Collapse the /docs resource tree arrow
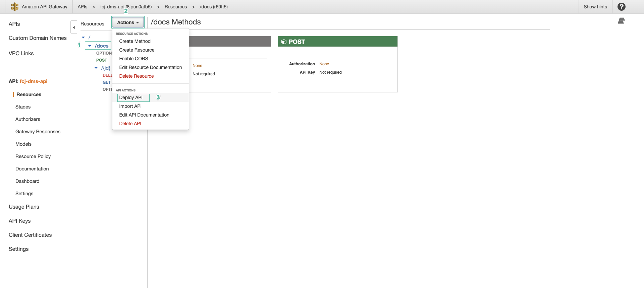 [90, 46]
